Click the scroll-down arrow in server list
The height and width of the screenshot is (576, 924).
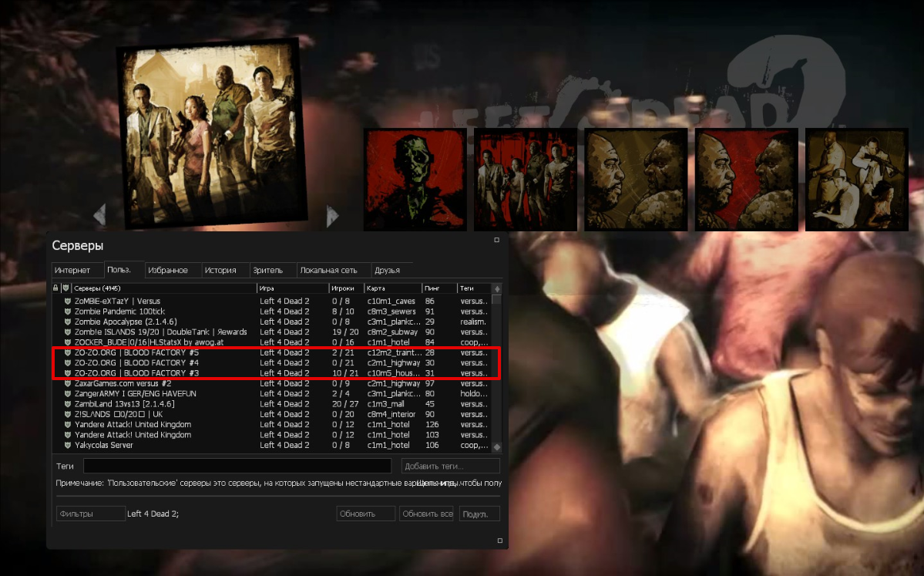(496, 447)
